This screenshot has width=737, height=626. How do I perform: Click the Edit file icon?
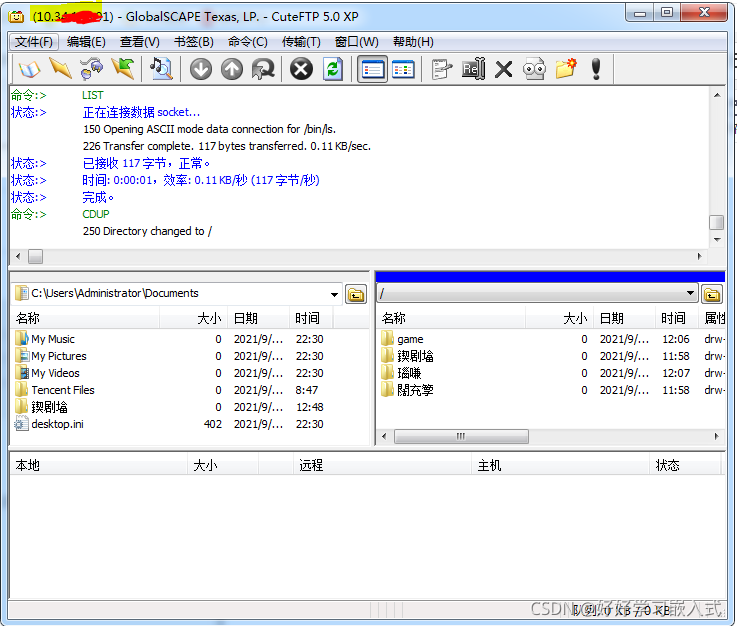[x=441, y=70]
